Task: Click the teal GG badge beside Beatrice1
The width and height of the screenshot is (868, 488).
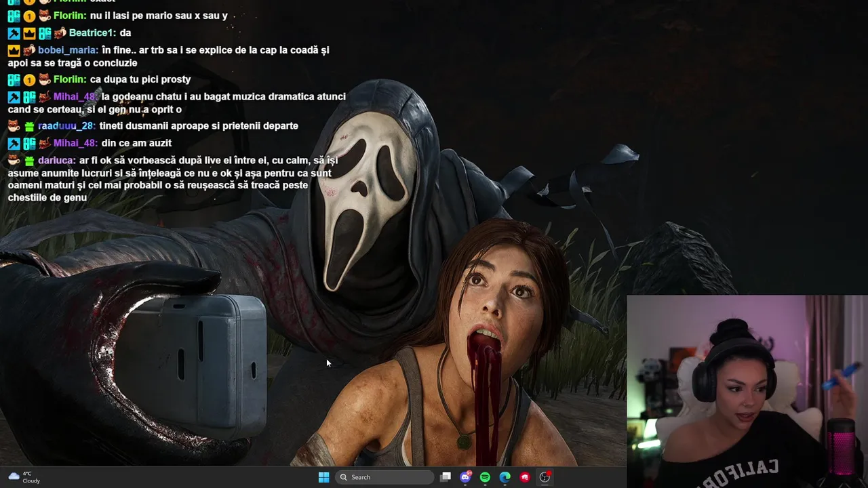Action: 45,33
